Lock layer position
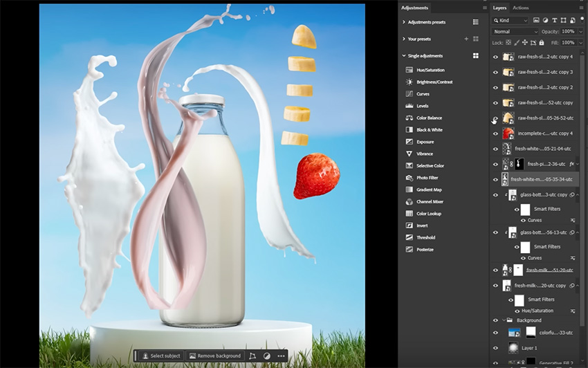The image size is (588, 368). coord(525,43)
